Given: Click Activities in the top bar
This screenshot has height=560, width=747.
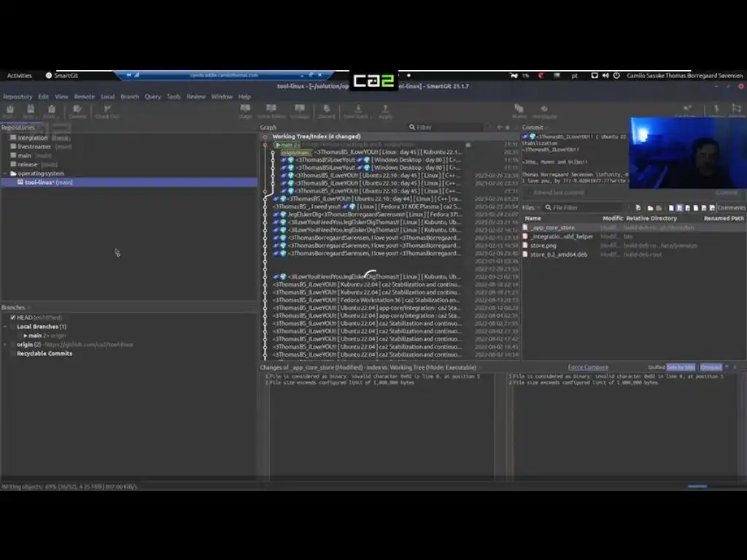Looking at the screenshot, I should point(19,76).
